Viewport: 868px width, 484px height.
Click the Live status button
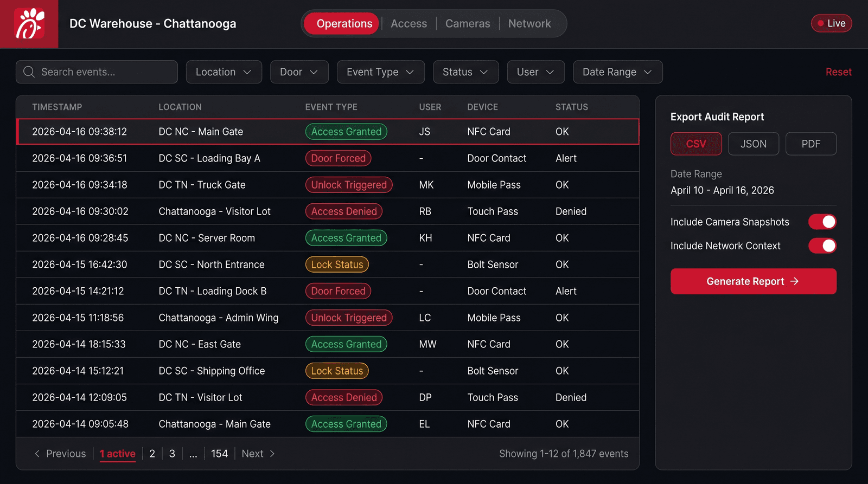(832, 23)
